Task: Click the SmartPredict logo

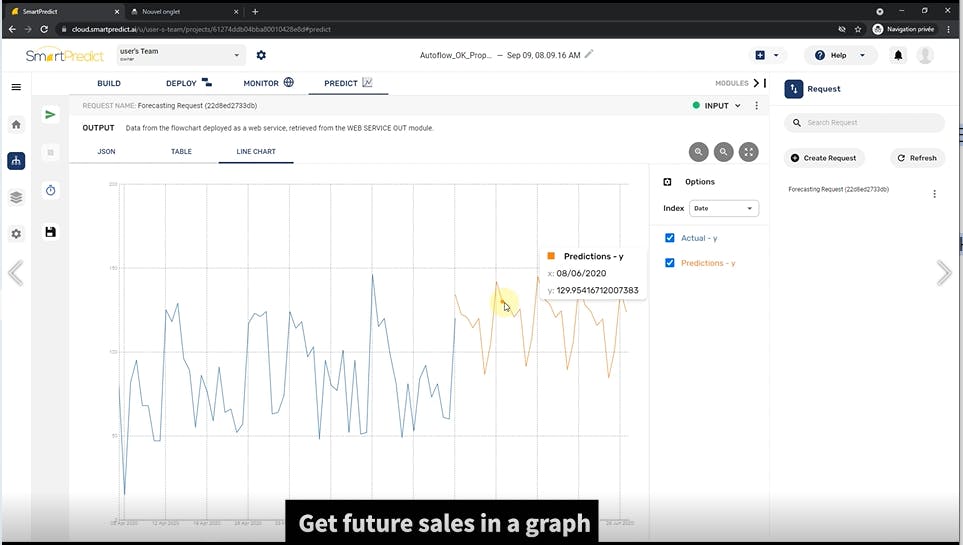Action: click(x=64, y=55)
